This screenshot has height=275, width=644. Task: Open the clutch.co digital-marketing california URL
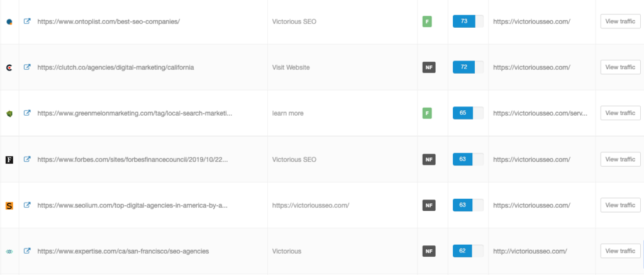pyautogui.click(x=116, y=67)
